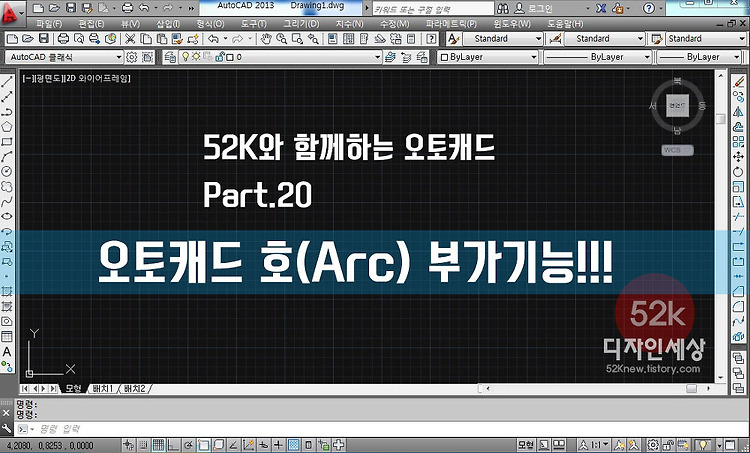750x453 pixels.
Task: Close the command line panel with X
Action: [6, 412]
